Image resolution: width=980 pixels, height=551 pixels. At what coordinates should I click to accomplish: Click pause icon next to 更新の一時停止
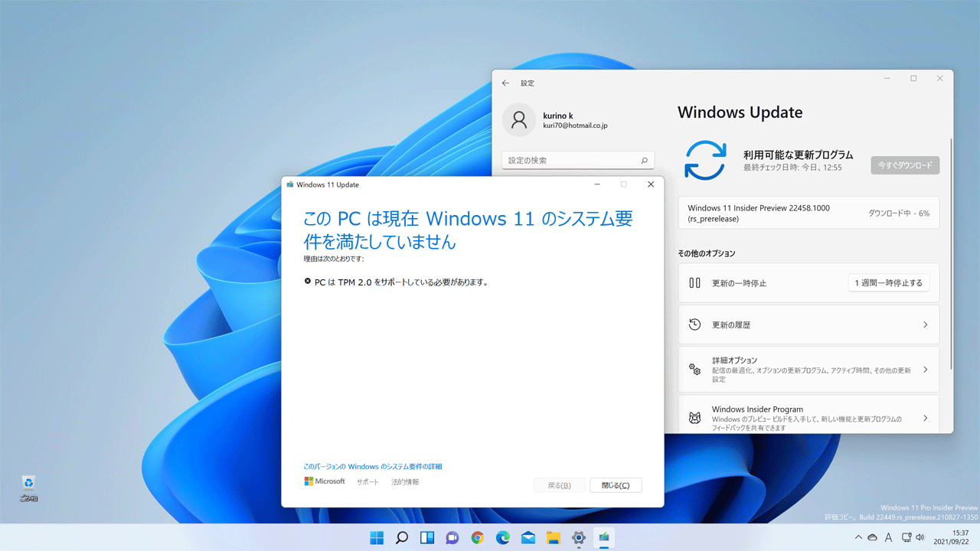coord(695,282)
